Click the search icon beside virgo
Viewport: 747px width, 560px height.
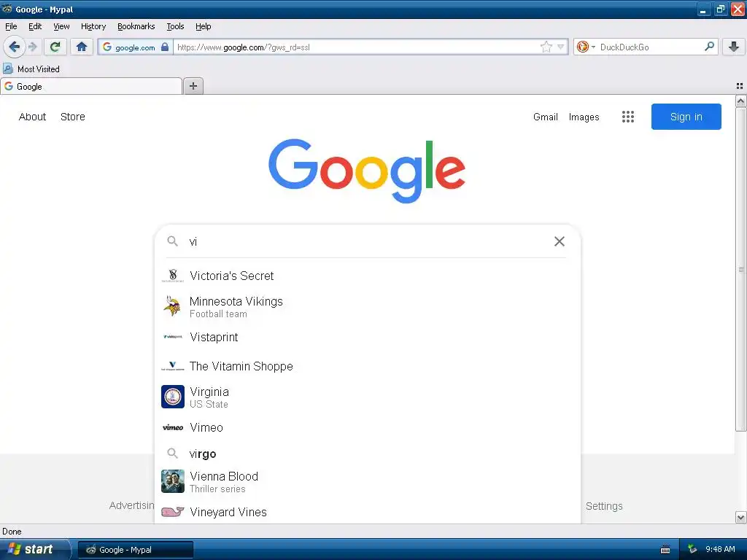172,454
